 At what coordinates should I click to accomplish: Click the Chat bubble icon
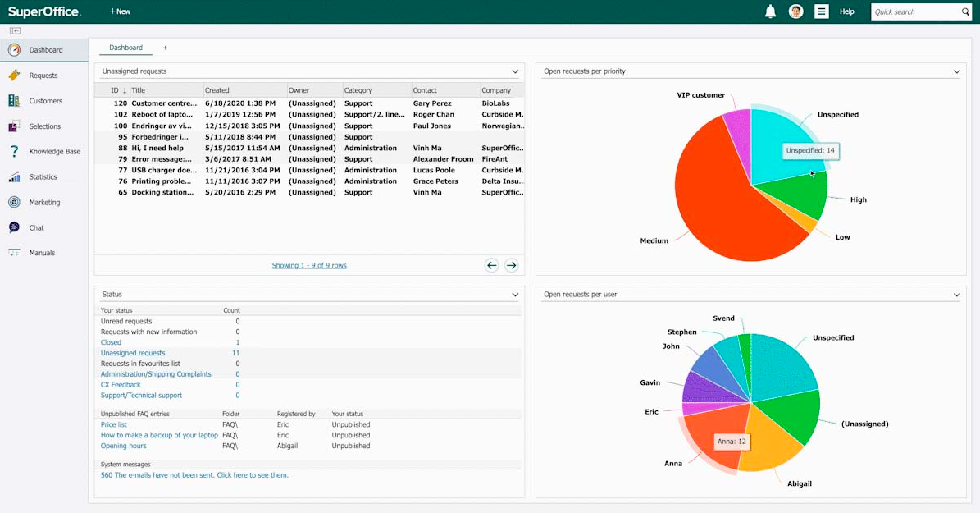[x=14, y=227]
